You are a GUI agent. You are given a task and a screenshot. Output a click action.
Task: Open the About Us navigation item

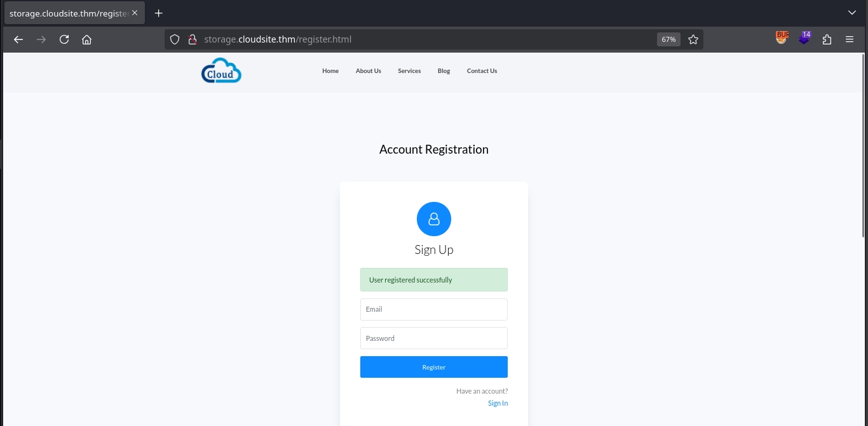368,71
